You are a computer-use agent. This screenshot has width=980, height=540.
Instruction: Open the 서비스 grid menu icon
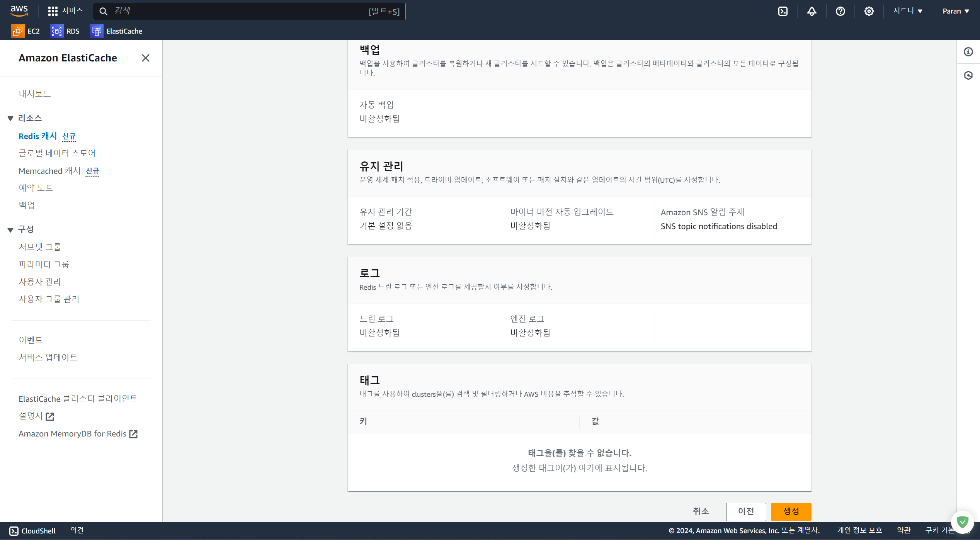coord(53,11)
